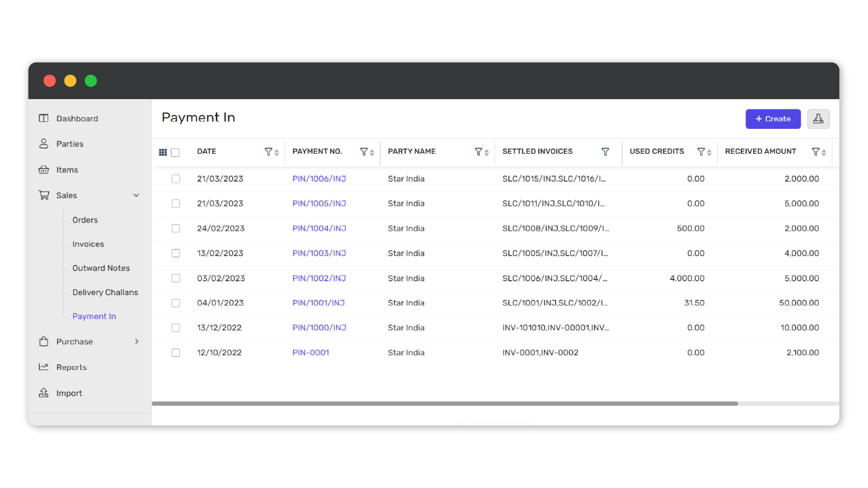Check the row for PIN/1000/INJ
Image resolution: width=868 pixels, height=488 pixels.
(176, 328)
